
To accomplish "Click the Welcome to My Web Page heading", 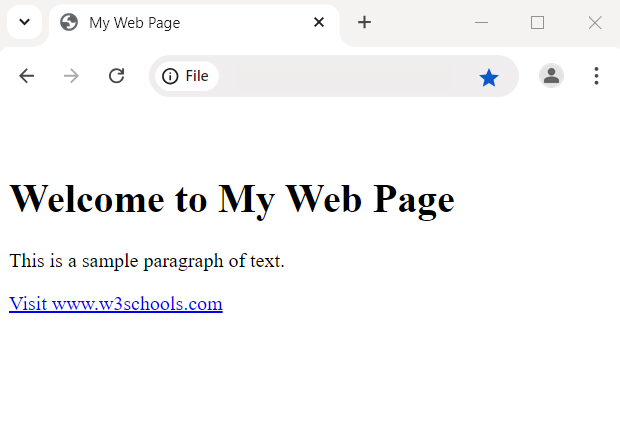I will 232,199.
